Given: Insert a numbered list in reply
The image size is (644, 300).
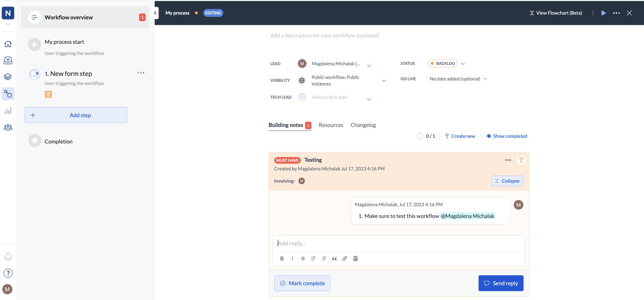Looking at the screenshot, I should pyautogui.click(x=324, y=259).
